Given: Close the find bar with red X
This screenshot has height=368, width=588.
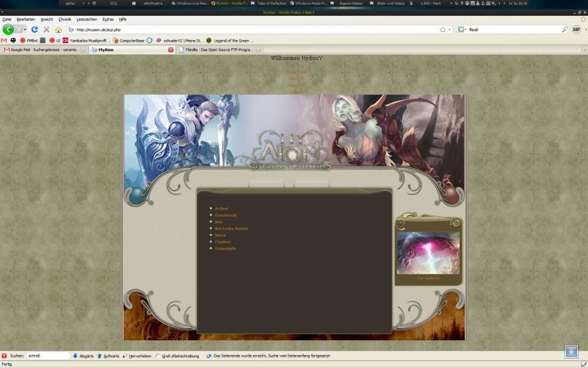Looking at the screenshot, I should pyautogui.click(x=4, y=356).
